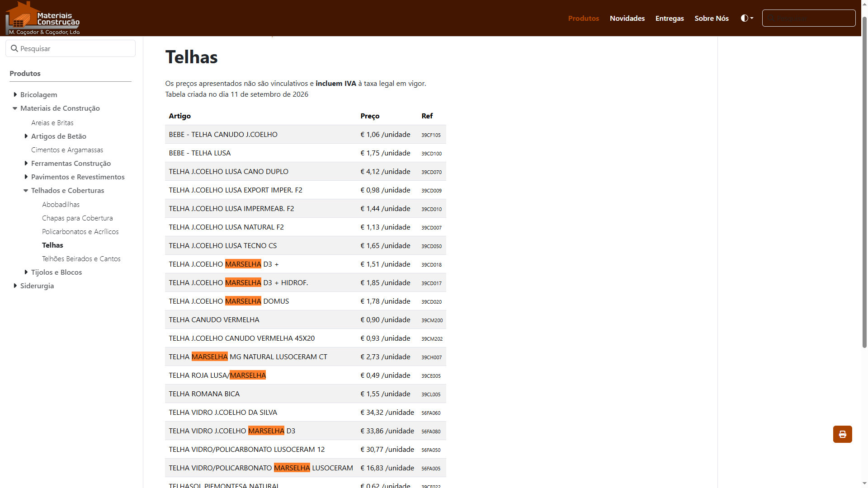Click the Materiais Construção logo
This screenshot has height=488, width=868.
pyautogui.click(x=42, y=18)
